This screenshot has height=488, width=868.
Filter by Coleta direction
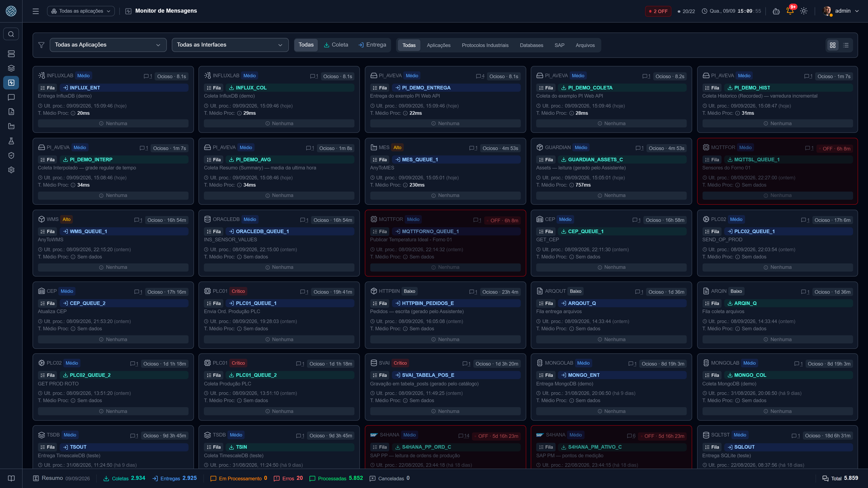pos(336,45)
